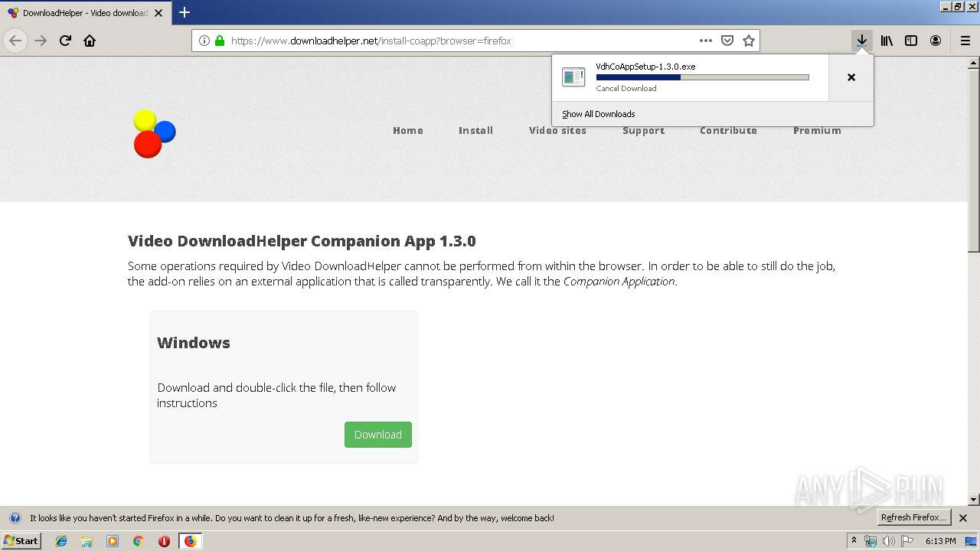This screenshot has height=551, width=980.
Task: Click the Windows heading text
Action: pyautogui.click(x=194, y=343)
